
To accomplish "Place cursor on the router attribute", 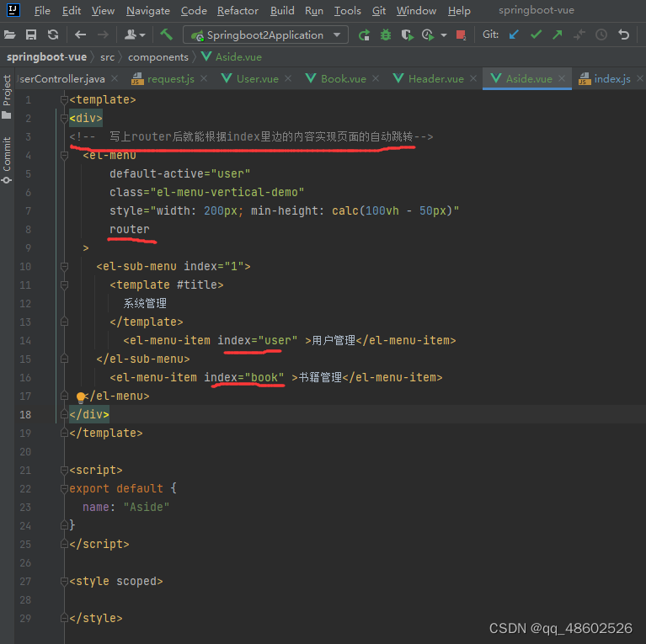I will tap(130, 229).
